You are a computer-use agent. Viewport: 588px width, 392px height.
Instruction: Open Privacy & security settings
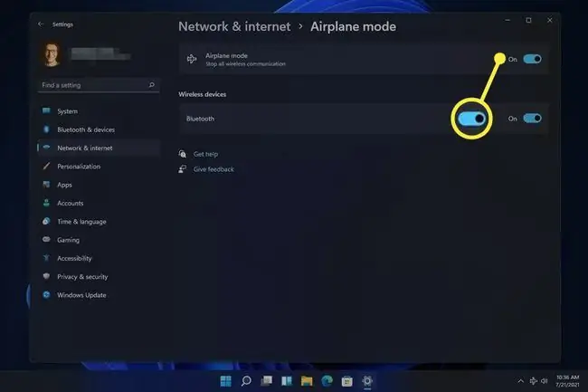[99, 276]
